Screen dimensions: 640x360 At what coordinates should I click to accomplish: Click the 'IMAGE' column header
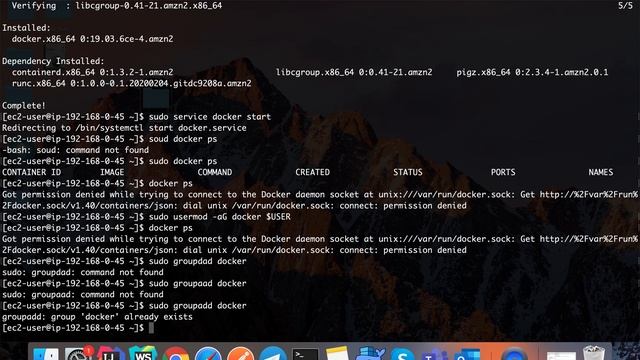point(112,172)
